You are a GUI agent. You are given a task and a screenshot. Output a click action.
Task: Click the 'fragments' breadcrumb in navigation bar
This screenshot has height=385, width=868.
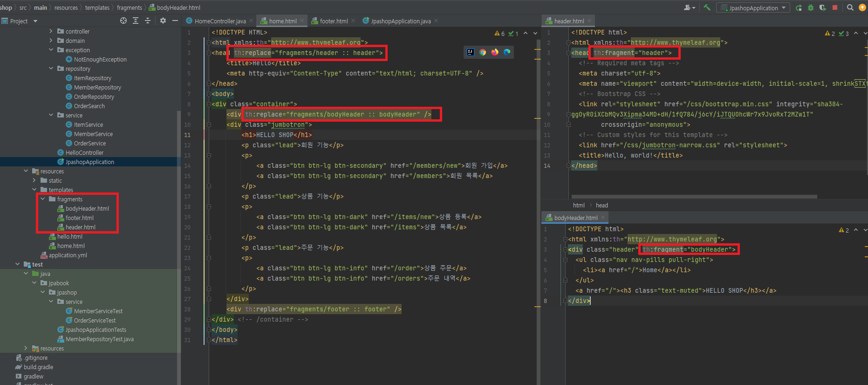(130, 7)
